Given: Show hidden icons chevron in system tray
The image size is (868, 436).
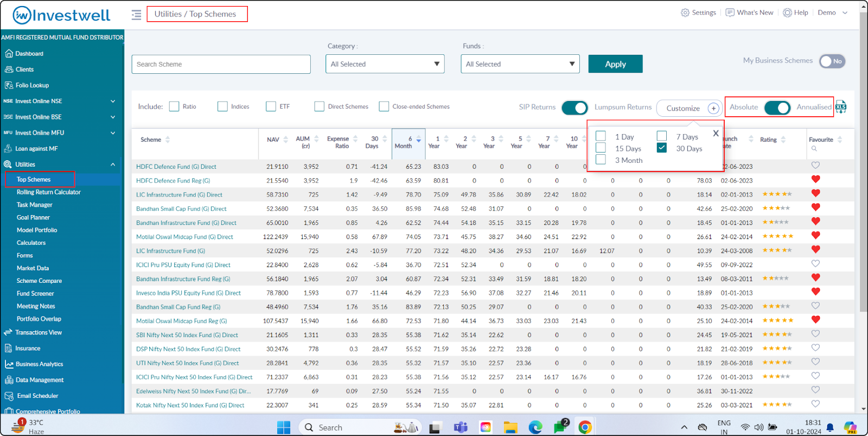Looking at the screenshot, I should (x=684, y=427).
